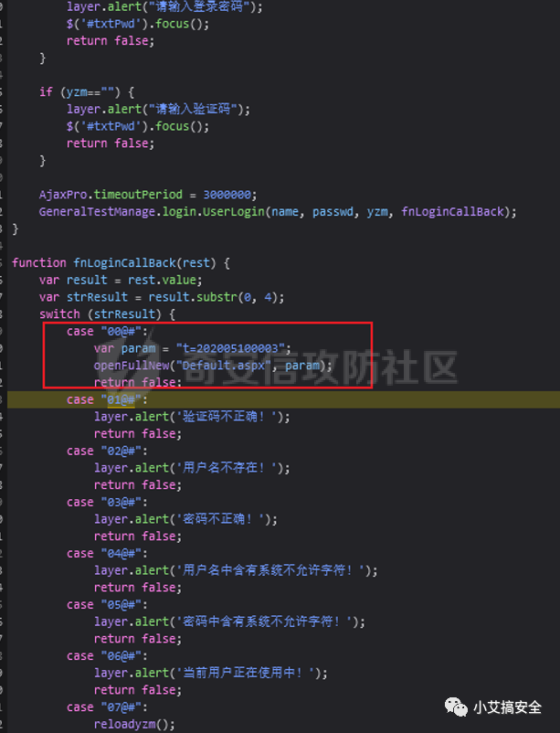Click the case "05@#" label

coord(107,604)
